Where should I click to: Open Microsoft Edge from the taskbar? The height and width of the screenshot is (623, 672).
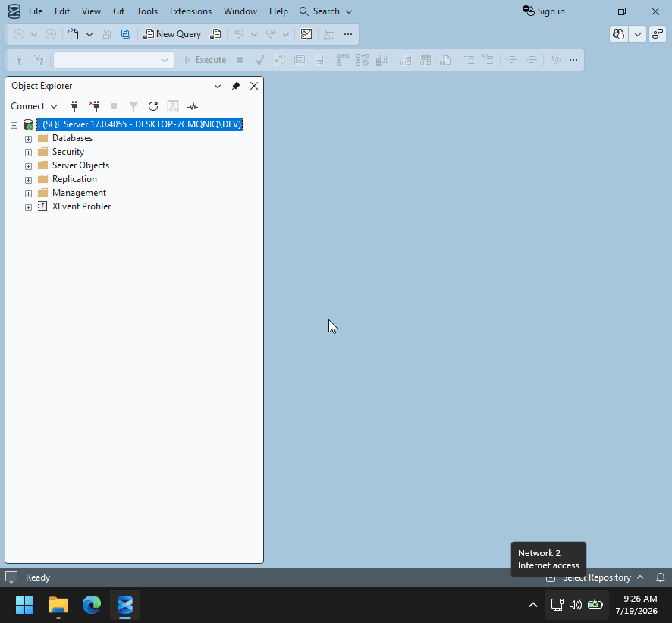(x=92, y=605)
